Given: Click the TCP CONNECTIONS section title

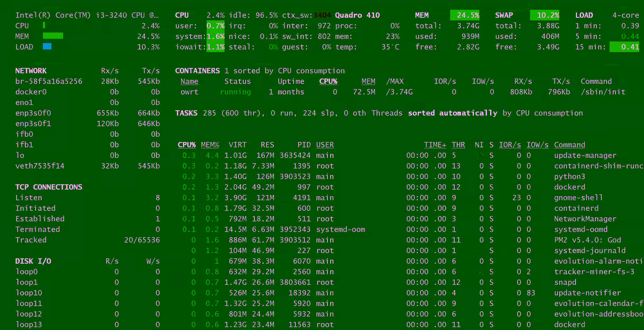Looking at the screenshot, I should (49, 187).
